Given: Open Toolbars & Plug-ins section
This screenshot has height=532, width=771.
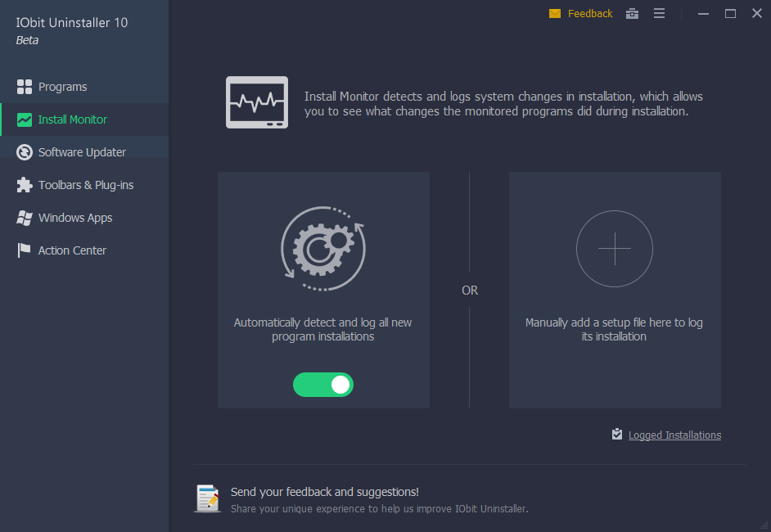Looking at the screenshot, I should (84, 185).
